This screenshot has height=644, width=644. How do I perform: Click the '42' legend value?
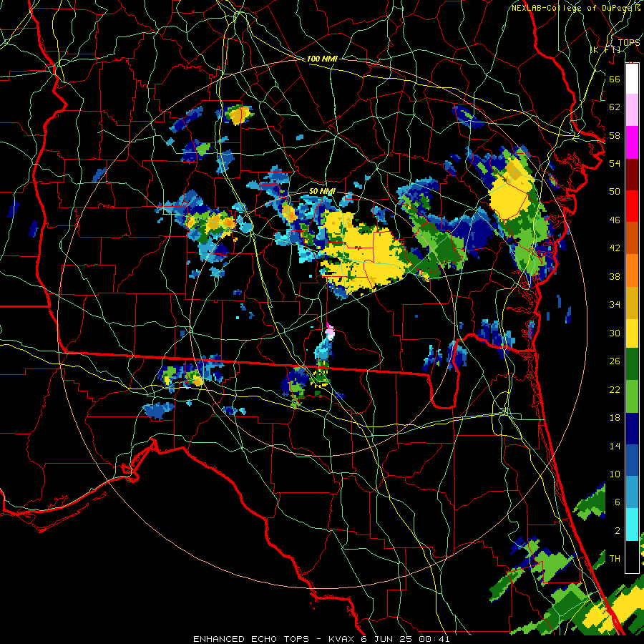click(x=615, y=248)
